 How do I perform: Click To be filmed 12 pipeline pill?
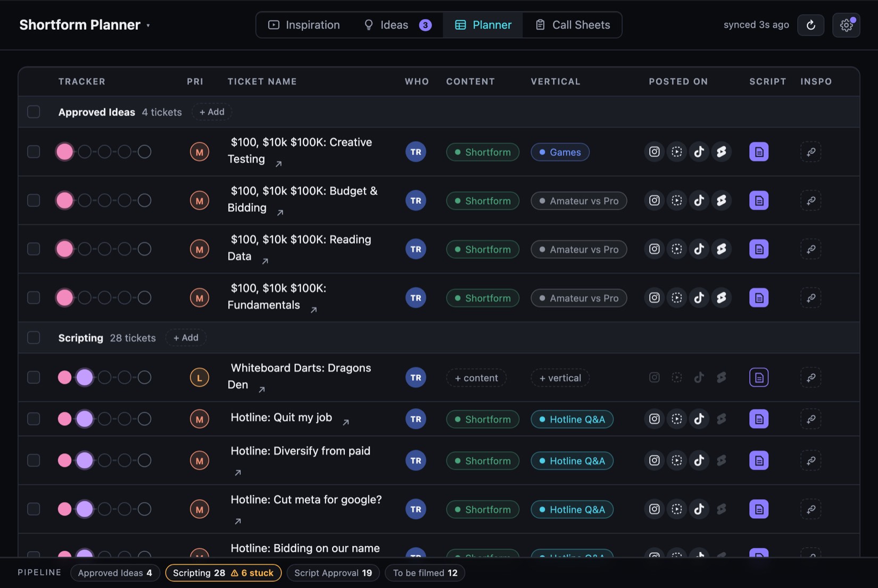click(x=425, y=573)
